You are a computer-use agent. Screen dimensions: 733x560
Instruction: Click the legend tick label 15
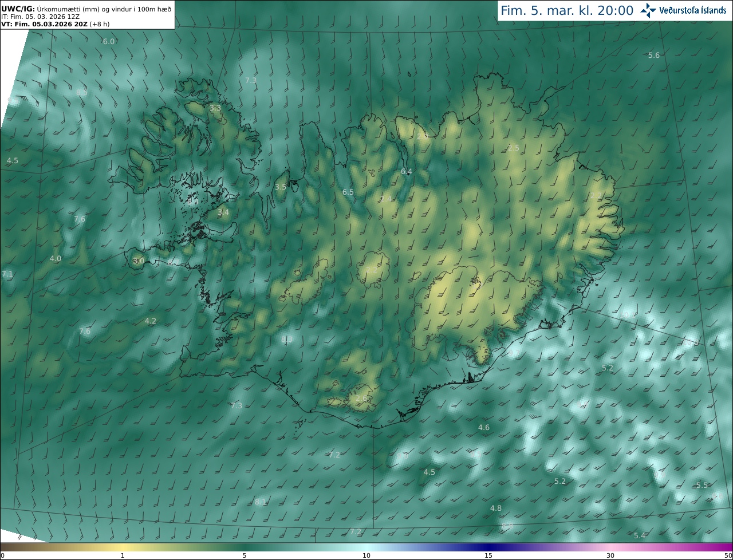pyautogui.click(x=488, y=555)
